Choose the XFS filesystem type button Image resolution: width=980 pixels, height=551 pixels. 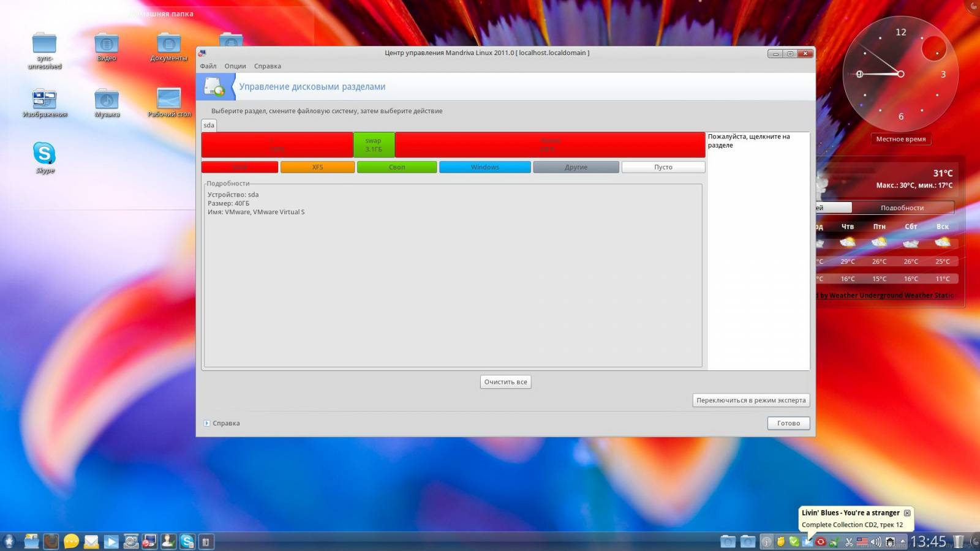(x=317, y=167)
